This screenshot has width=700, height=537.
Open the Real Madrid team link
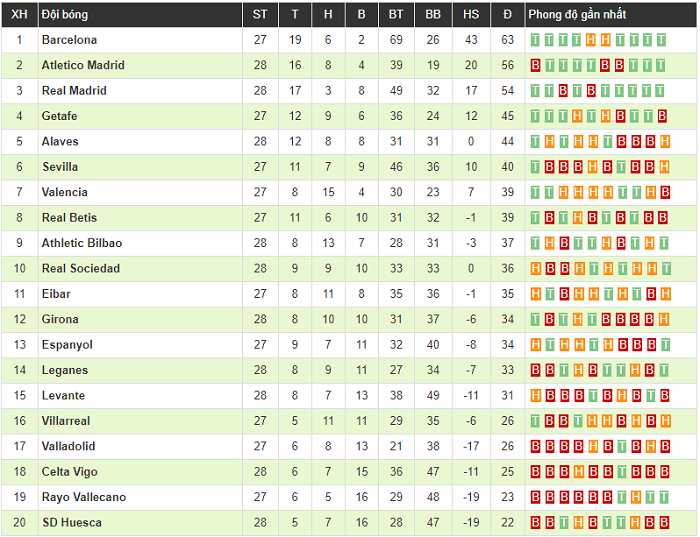74,91
